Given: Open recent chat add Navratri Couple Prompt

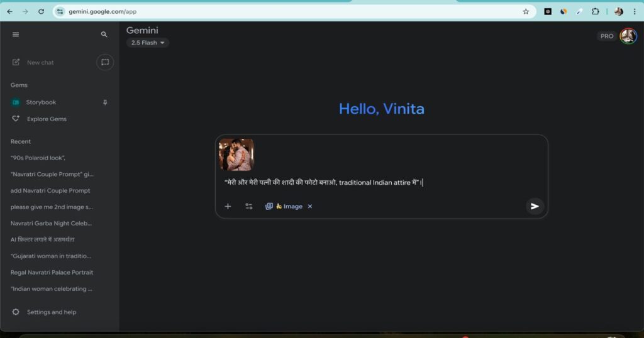Looking at the screenshot, I should click(x=50, y=191).
